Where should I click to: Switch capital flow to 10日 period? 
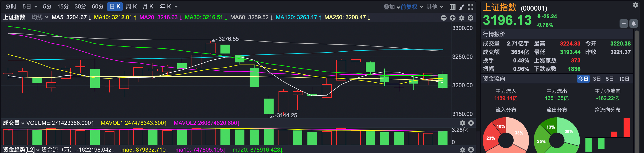pyautogui.click(x=624, y=79)
